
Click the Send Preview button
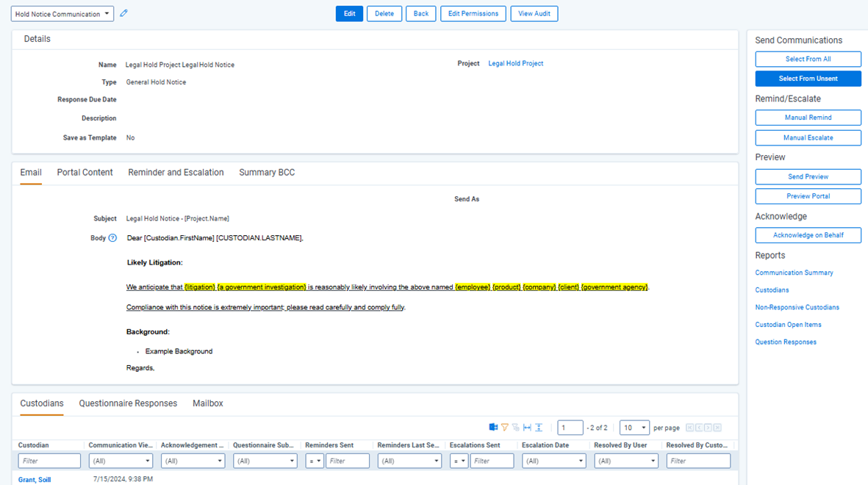pos(808,176)
